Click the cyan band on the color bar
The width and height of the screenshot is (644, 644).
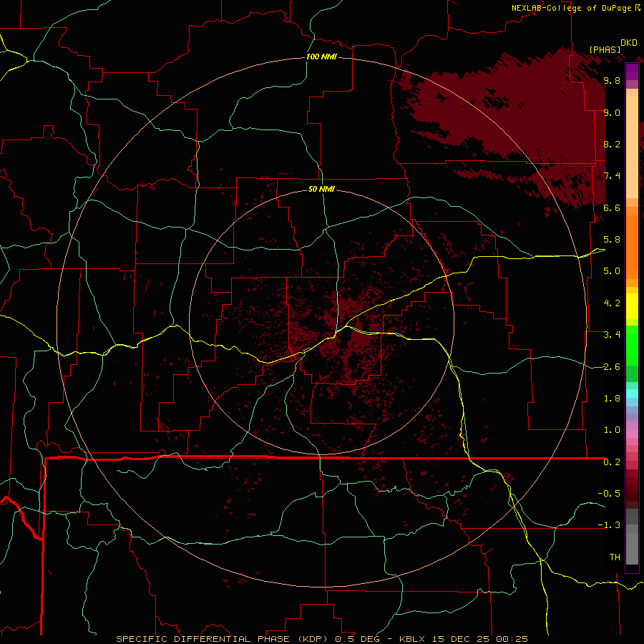point(632,393)
